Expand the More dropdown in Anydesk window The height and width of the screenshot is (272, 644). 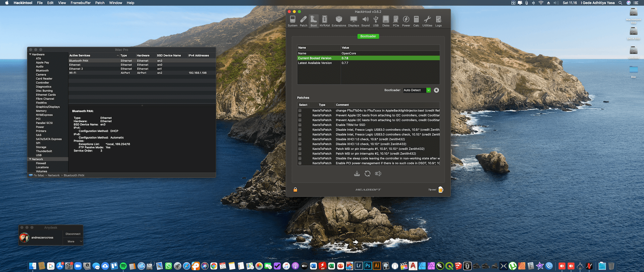pos(73,241)
